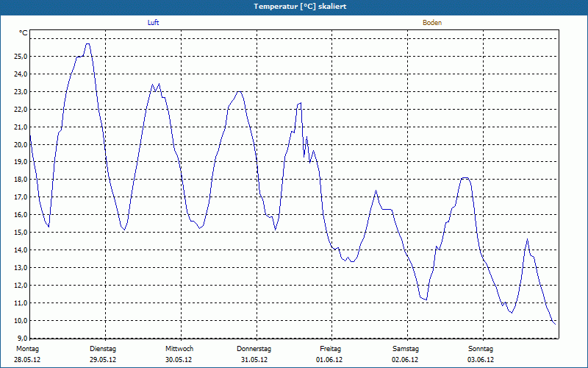588x368 pixels.
Task: Select the °C axis unit label
Action: pyautogui.click(x=24, y=33)
